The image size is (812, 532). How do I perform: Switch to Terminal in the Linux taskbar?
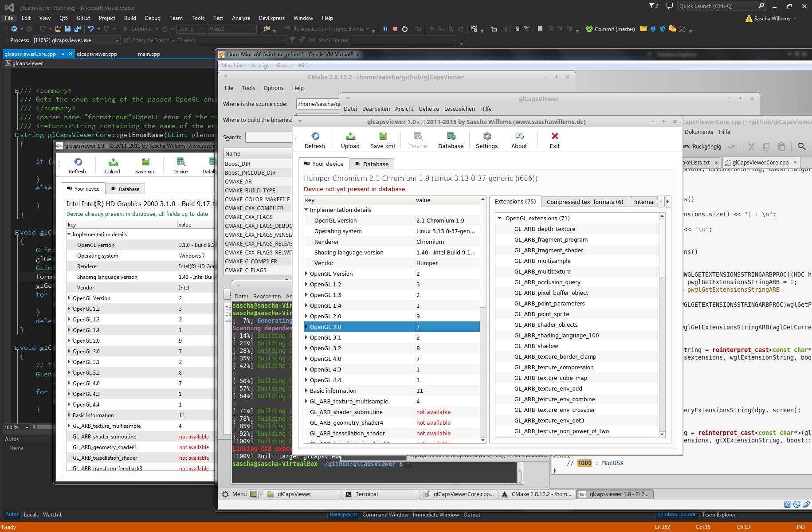(x=381, y=494)
